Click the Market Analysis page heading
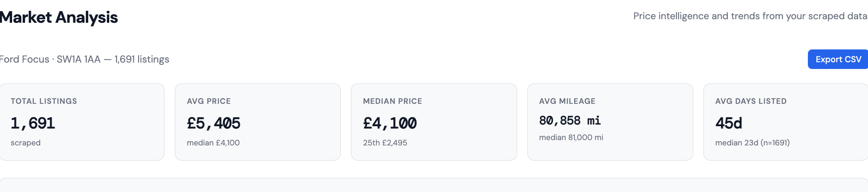Screen dimensions: 868x192 coord(59,17)
